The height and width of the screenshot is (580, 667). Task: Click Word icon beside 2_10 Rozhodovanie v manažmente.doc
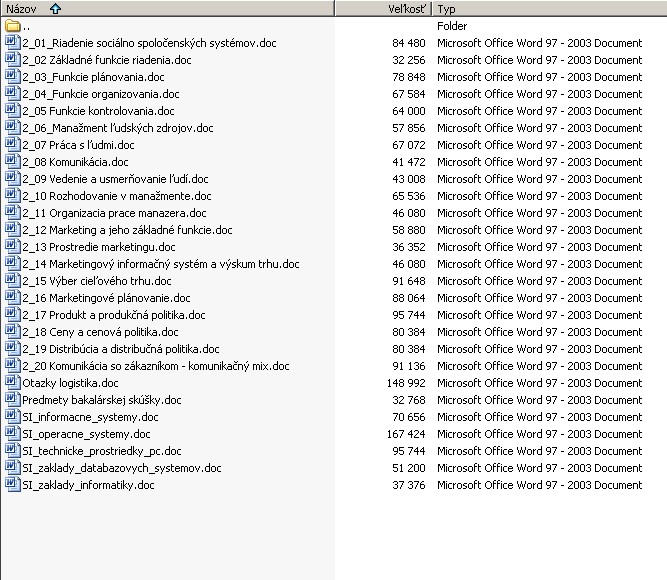pyautogui.click(x=13, y=196)
